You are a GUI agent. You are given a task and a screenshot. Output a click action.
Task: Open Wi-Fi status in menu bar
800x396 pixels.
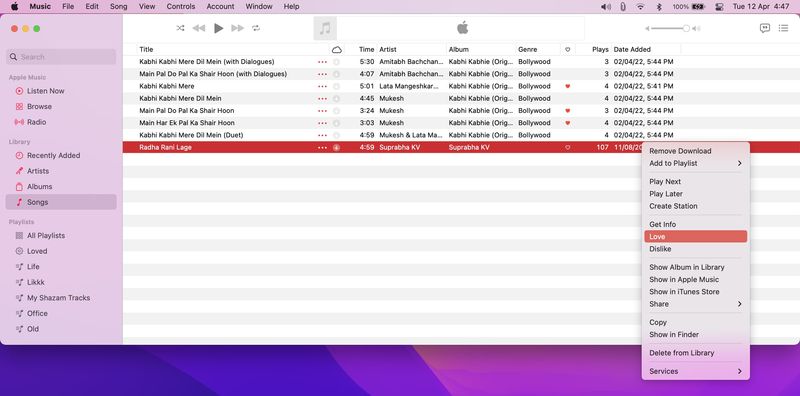(x=640, y=7)
